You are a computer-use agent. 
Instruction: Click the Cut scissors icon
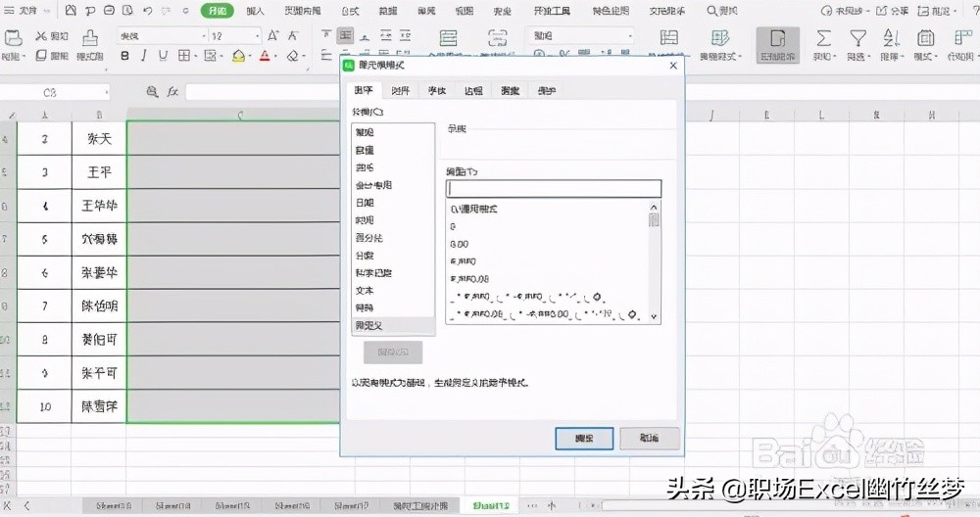pos(41,36)
